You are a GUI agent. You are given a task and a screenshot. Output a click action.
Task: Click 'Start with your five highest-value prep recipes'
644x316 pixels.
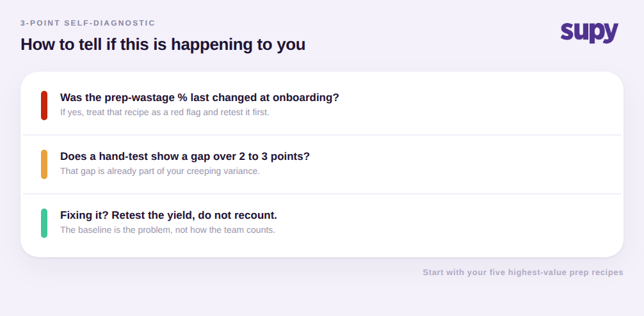(x=523, y=273)
